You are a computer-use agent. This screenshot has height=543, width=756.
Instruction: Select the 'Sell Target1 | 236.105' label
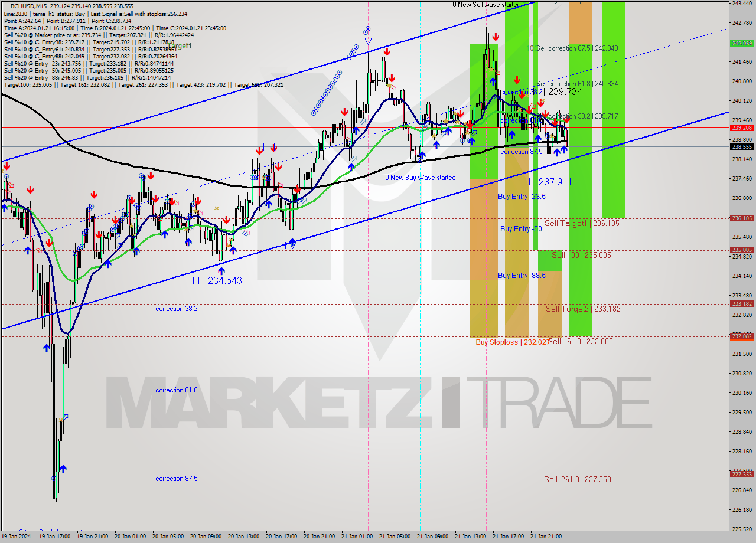pos(582,223)
